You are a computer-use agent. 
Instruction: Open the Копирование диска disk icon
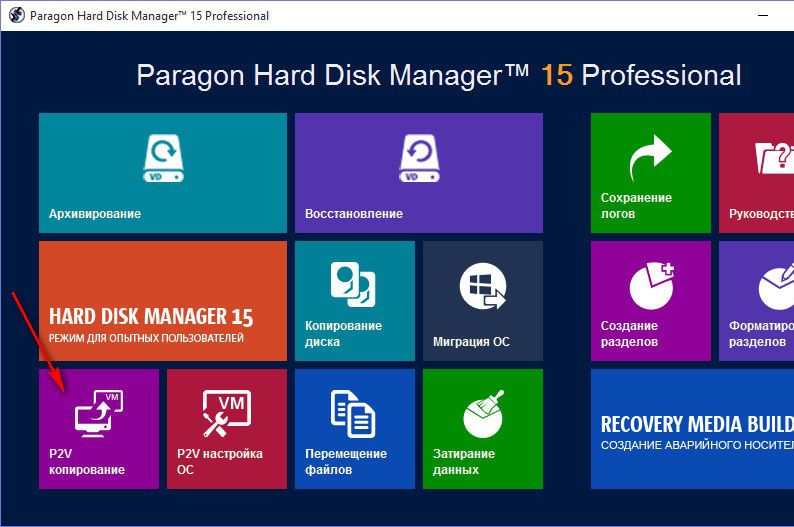point(354,285)
